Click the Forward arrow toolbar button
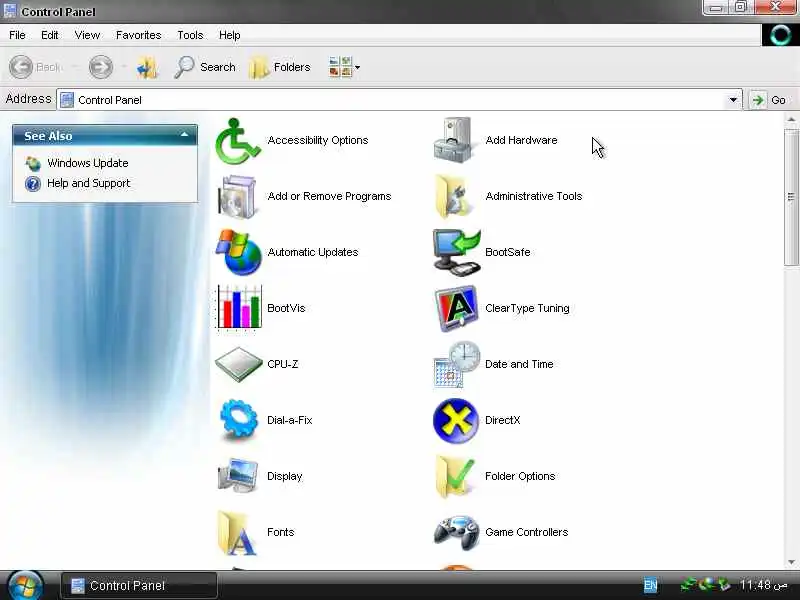Viewport: 800px width, 600px height. (x=101, y=67)
